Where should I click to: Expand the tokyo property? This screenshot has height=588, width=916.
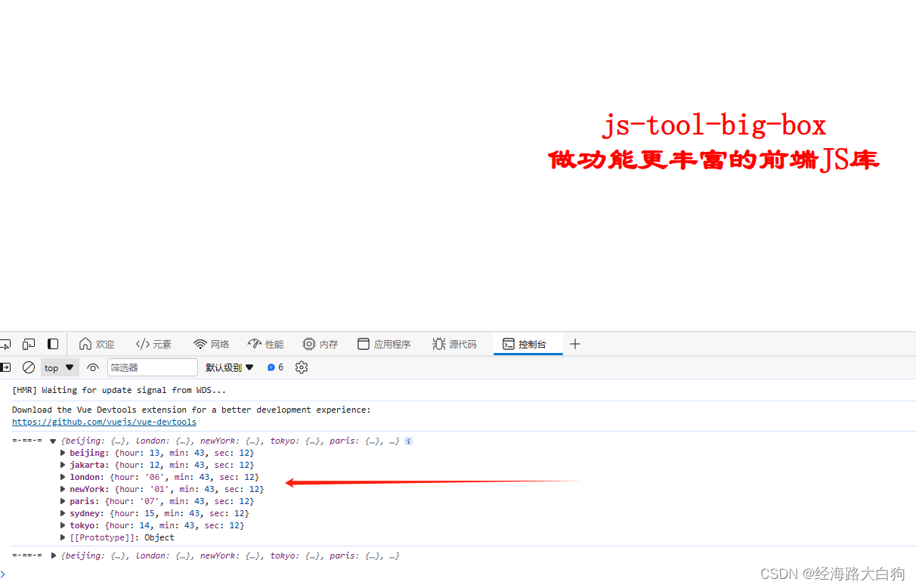click(63, 525)
